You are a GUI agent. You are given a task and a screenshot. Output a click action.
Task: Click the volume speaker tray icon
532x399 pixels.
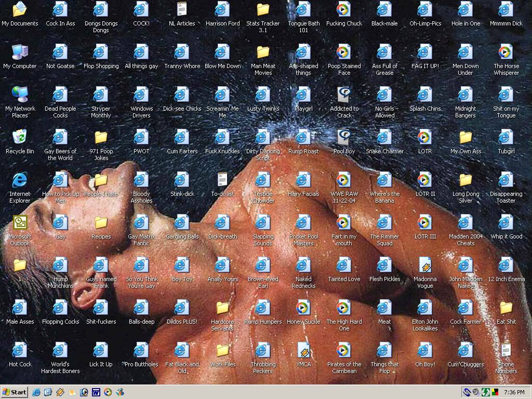click(x=476, y=393)
